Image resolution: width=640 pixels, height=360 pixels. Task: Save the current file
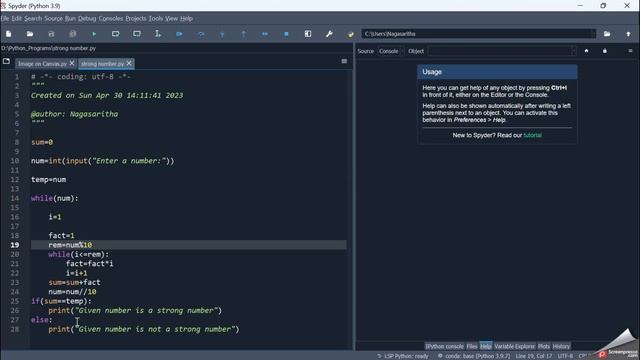[x=51, y=34]
